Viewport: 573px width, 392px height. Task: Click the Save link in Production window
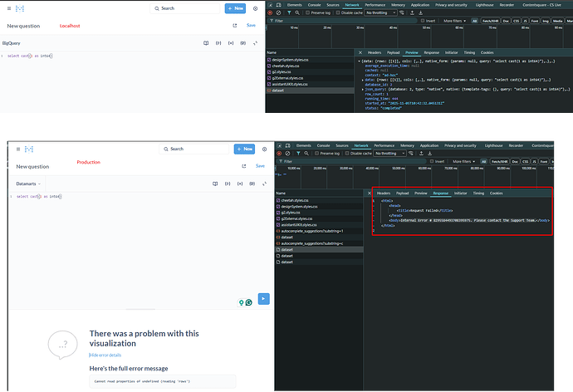pyautogui.click(x=260, y=165)
